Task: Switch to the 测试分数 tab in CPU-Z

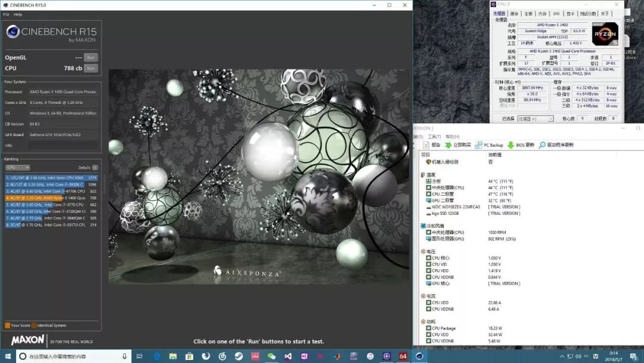Action: pos(588,14)
